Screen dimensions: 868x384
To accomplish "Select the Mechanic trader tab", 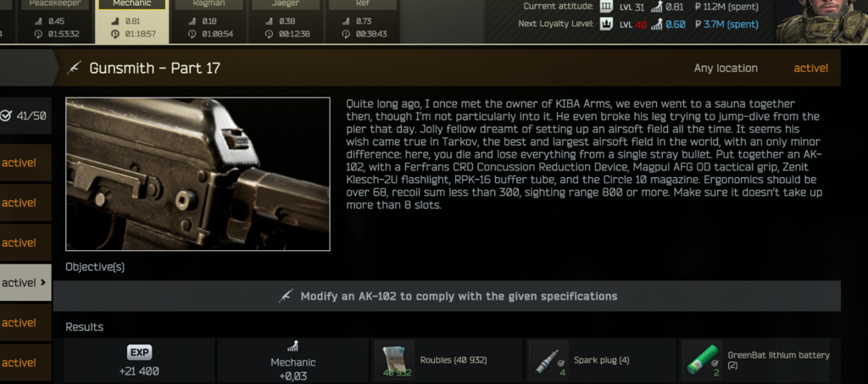I will coord(131,21).
